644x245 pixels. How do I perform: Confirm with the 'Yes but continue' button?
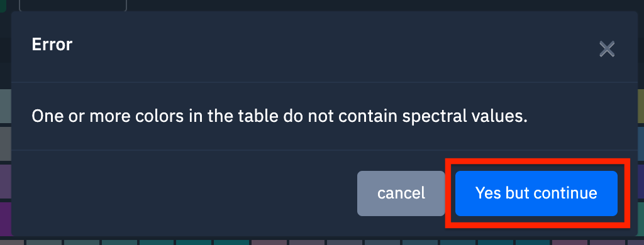pos(536,193)
